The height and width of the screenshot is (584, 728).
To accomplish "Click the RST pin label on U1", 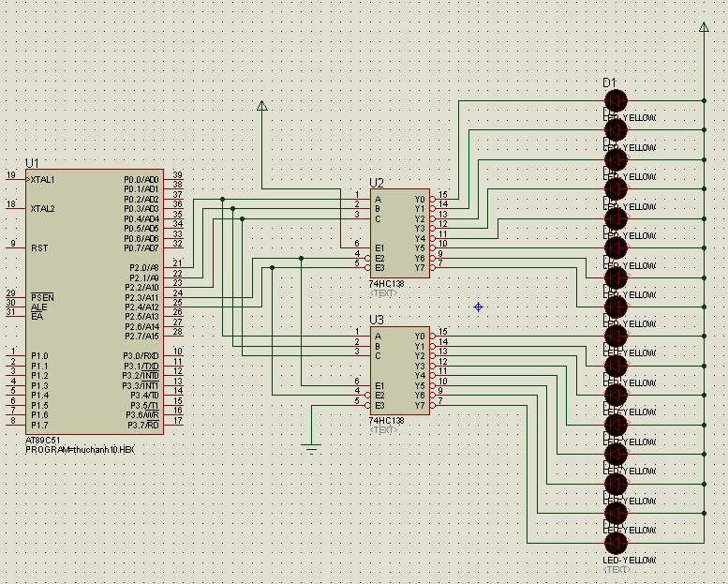I will coord(39,248).
